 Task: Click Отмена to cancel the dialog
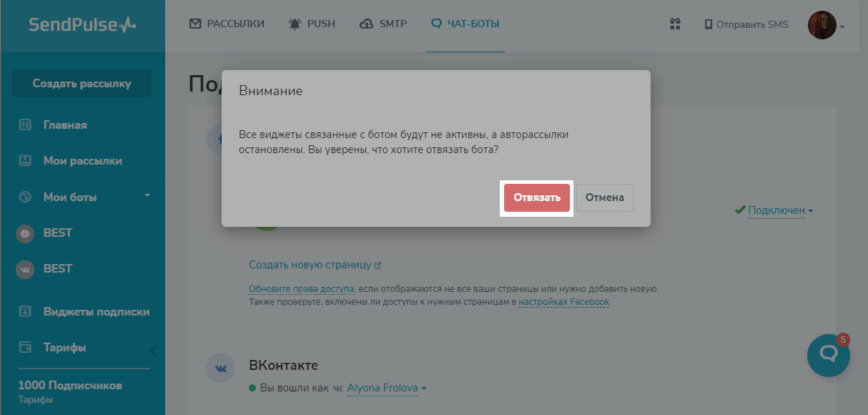[605, 197]
